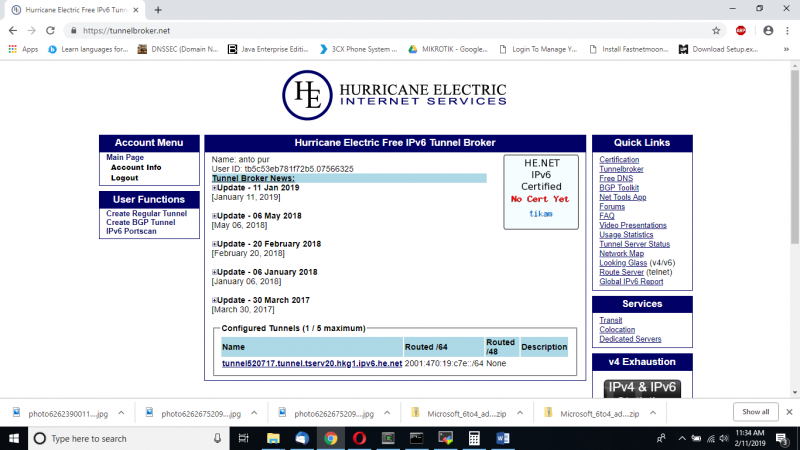The height and width of the screenshot is (450, 800).
Task: Click the Cortana microphone icon
Action: [217, 438]
